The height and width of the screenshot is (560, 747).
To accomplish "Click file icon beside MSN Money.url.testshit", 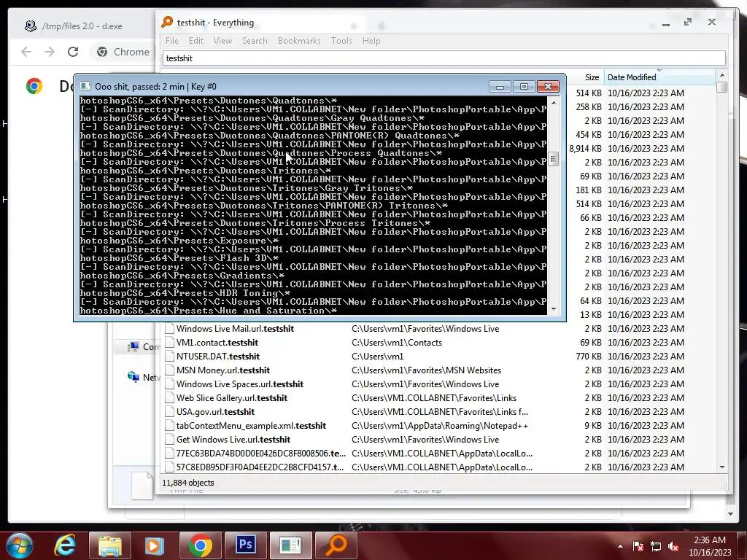I will point(169,370).
